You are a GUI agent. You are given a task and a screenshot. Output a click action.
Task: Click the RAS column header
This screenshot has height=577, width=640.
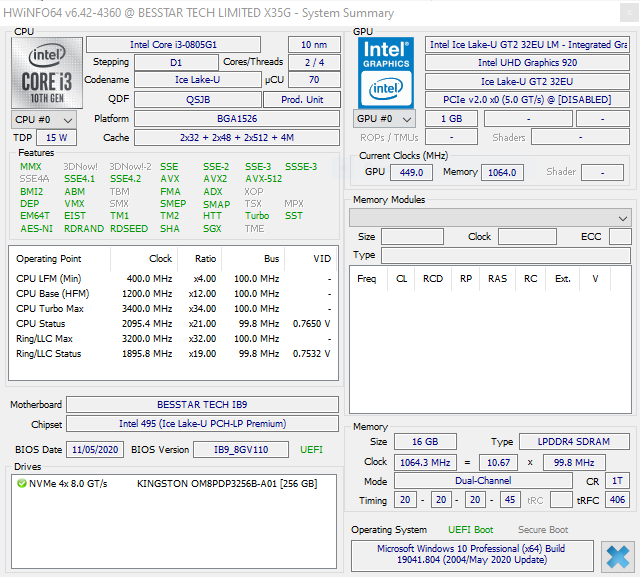pyautogui.click(x=496, y=278)
